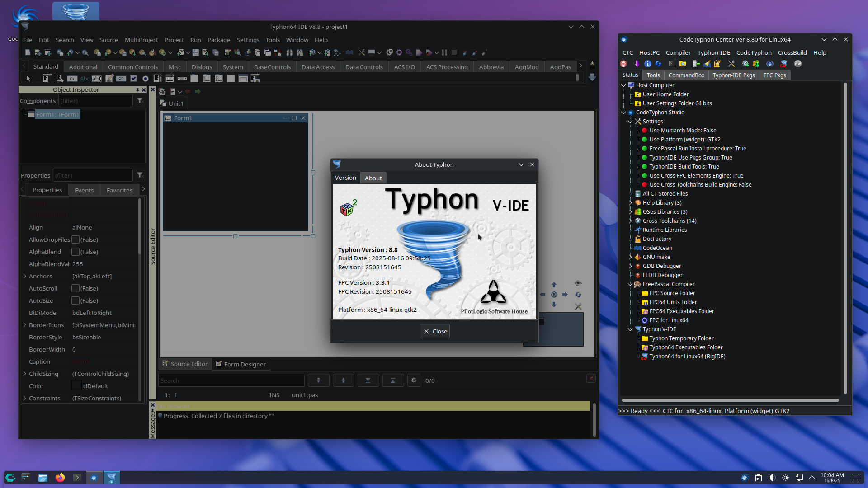The image size is (868, 488).
Task: Click the CodeTyphon Center horizontal scrollbar
Action: coord(730,400)
